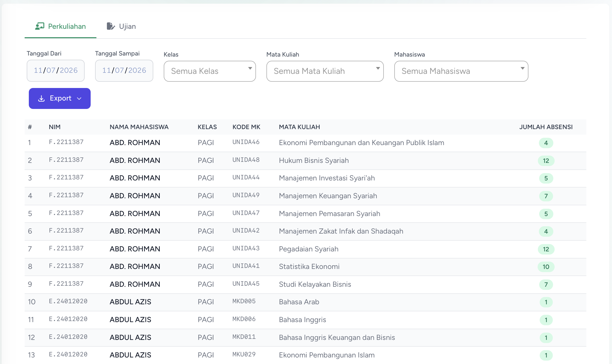The width and height of the screenshot is (612, 364).
Task: Select the Statistika Ekonomi course
Action: click(309, 267)
